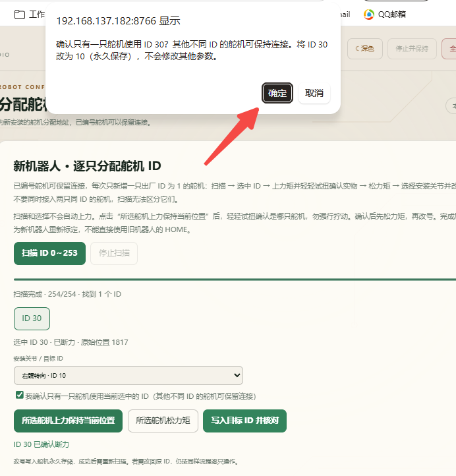
Task: Click 所选舵机松力矩 button
Action: [x=163, y=421]
